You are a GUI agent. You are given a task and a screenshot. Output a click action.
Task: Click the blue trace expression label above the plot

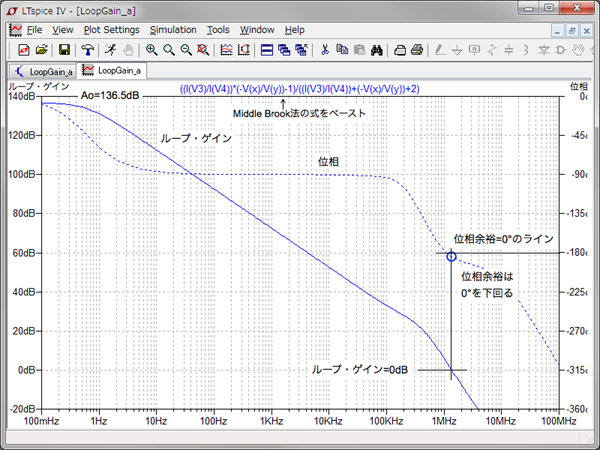click(x=299, y=89)
